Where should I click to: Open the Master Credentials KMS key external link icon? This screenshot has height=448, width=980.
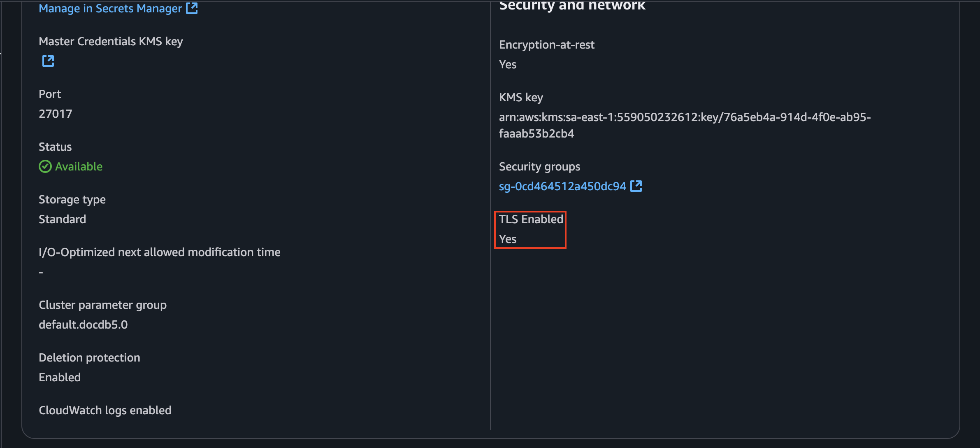[x=48, y=61]
